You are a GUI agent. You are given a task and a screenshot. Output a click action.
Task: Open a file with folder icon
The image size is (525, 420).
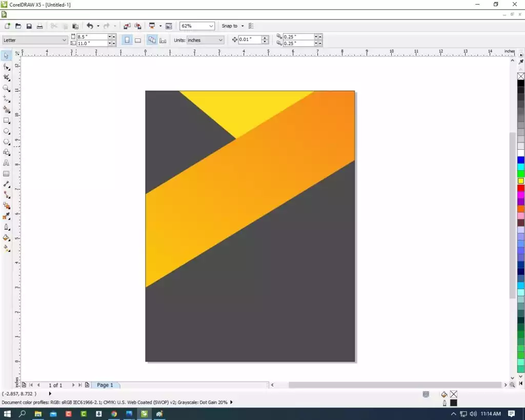point(18,26)
